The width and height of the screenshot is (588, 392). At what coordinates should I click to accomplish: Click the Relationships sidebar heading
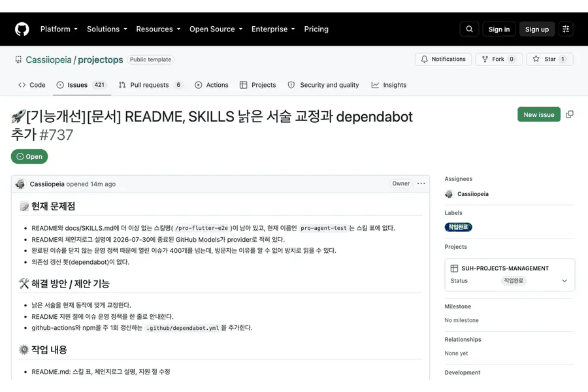click(463, 340)
